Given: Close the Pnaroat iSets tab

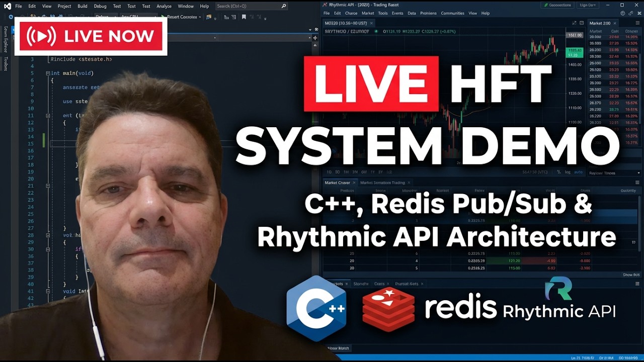Looking at the screenshot, I should point(423,284).
